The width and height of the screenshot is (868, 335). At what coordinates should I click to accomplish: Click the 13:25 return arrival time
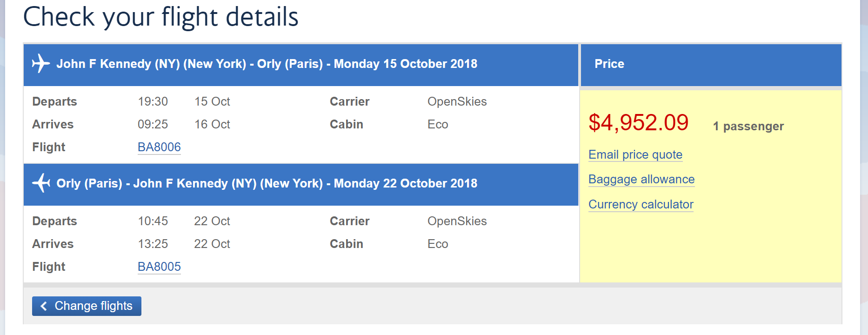pyautogui.click(x=153, y=244)
